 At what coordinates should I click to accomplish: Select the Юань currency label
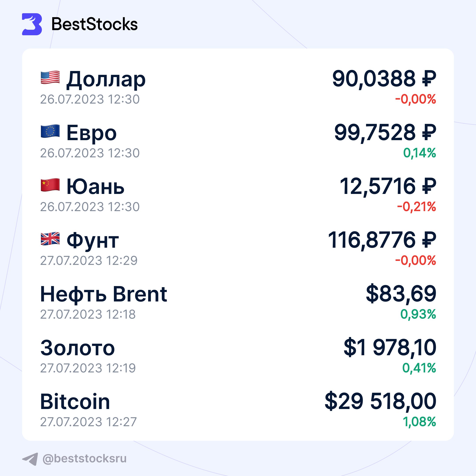(95, 187)
